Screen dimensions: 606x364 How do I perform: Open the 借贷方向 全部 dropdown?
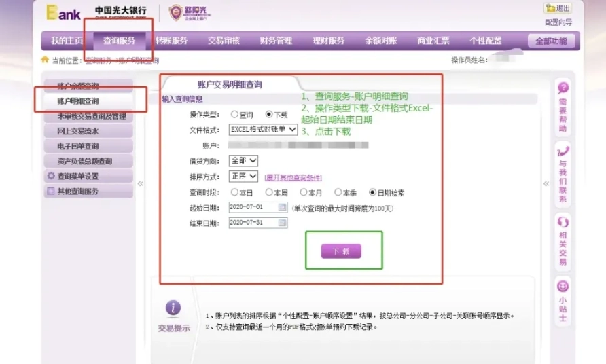pyautogui.click(x=243, y=160)
